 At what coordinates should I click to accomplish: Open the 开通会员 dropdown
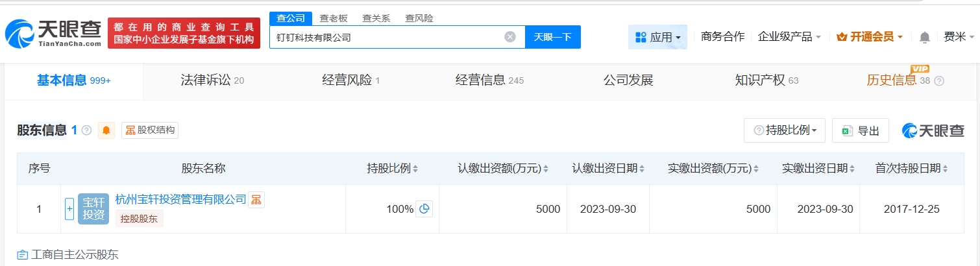870,37
